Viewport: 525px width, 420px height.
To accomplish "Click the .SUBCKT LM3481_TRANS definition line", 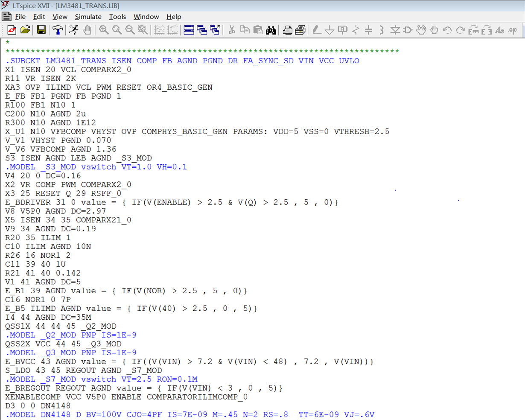I will pyautogui.click(x=182, y=61).
